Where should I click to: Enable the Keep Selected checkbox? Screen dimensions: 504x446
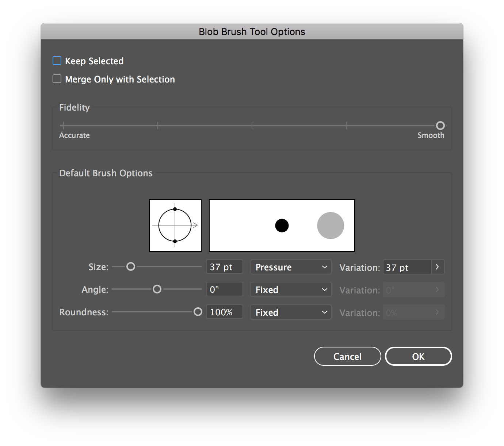[57, 61]
